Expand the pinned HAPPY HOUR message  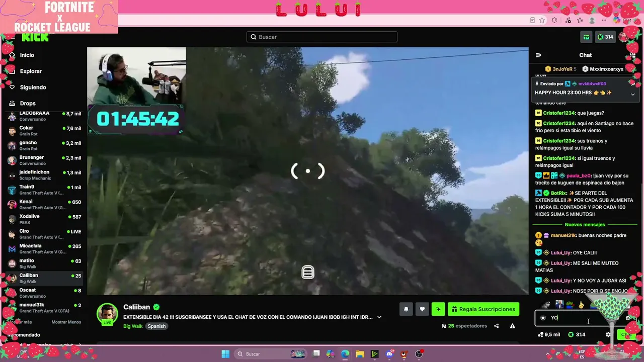tap(633, 94)
